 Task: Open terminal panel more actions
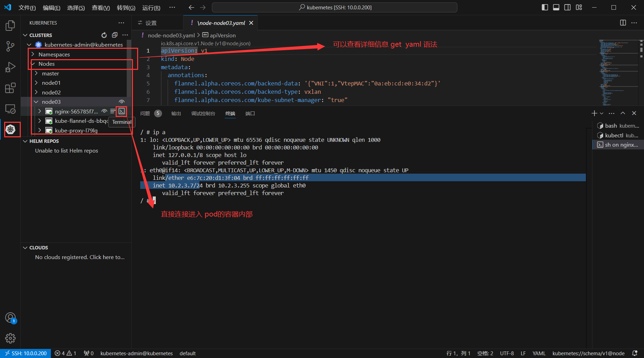pyautogui.click(x=612, y=113)
